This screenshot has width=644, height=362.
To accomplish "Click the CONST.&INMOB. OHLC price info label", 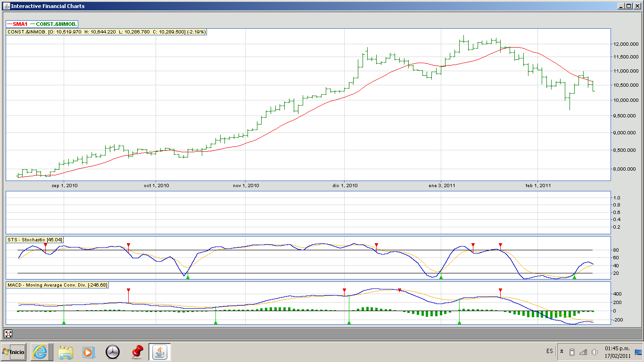I will 106,32.
